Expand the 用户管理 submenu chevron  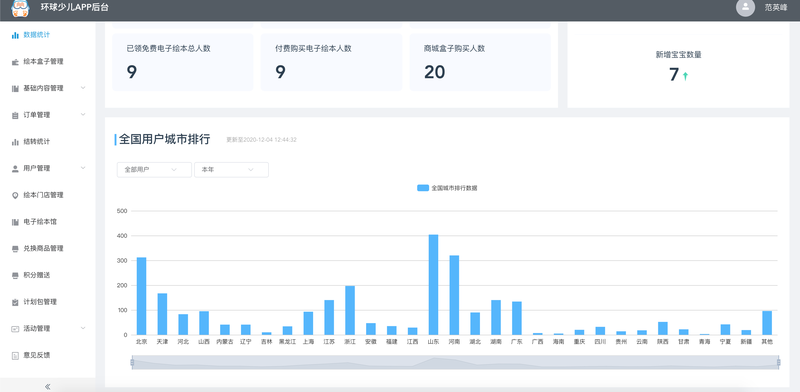pyautogui.click(x=83, y=168)
